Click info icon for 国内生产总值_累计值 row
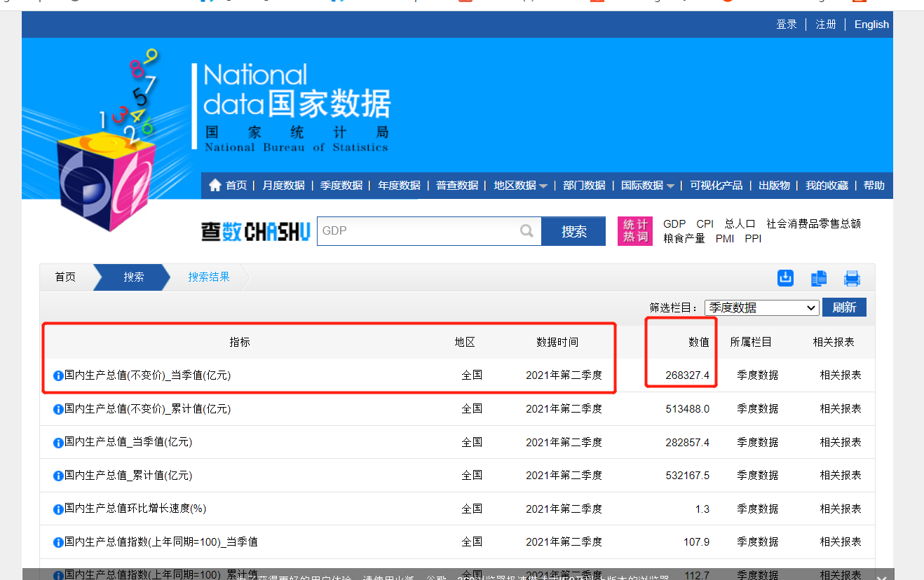The width and height of the screenshot is (924, 580). tap(58, 476)
